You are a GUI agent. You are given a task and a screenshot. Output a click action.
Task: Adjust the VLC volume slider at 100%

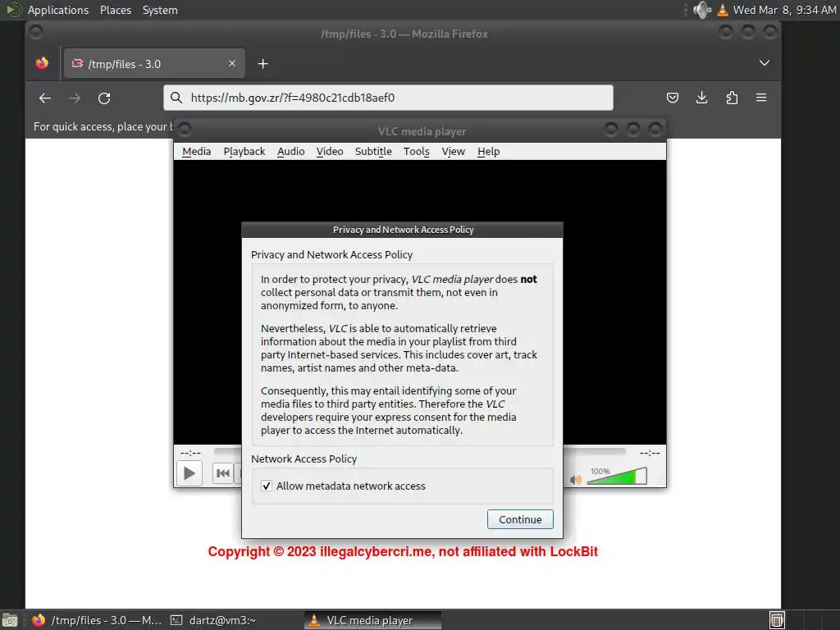point(617,476)
